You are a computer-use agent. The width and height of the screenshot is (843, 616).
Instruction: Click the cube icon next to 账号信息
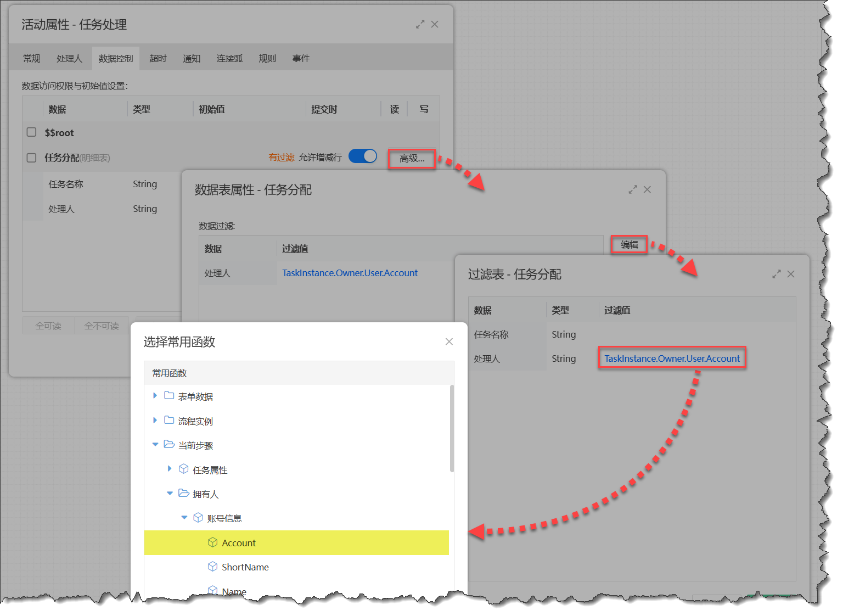tap(198, 518)
